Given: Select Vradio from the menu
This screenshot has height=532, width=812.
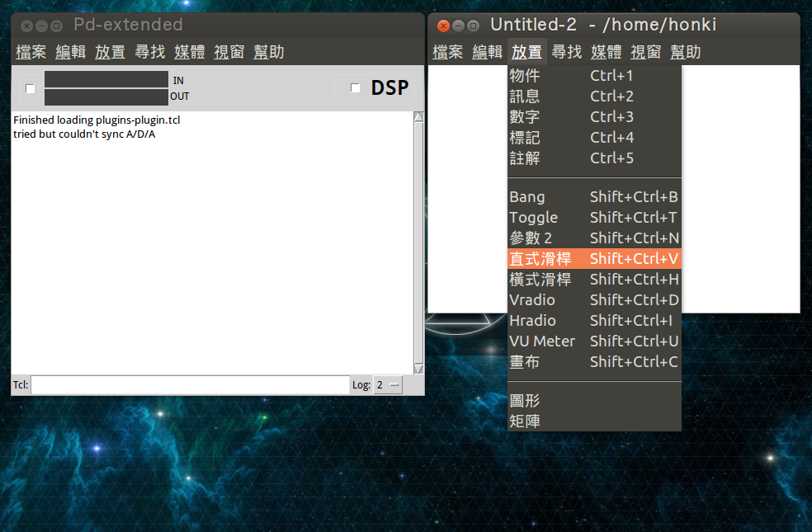Looking at the screenshot, I should [594, 300].
